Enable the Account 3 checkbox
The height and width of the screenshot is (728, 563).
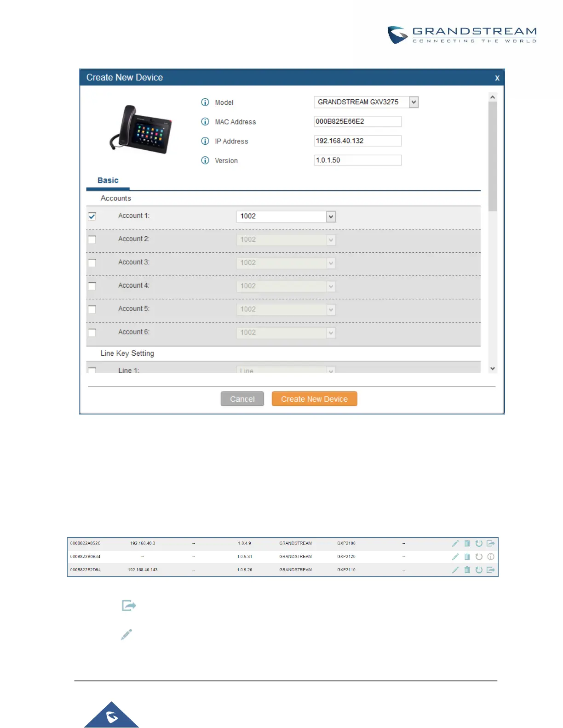point(92,262)
